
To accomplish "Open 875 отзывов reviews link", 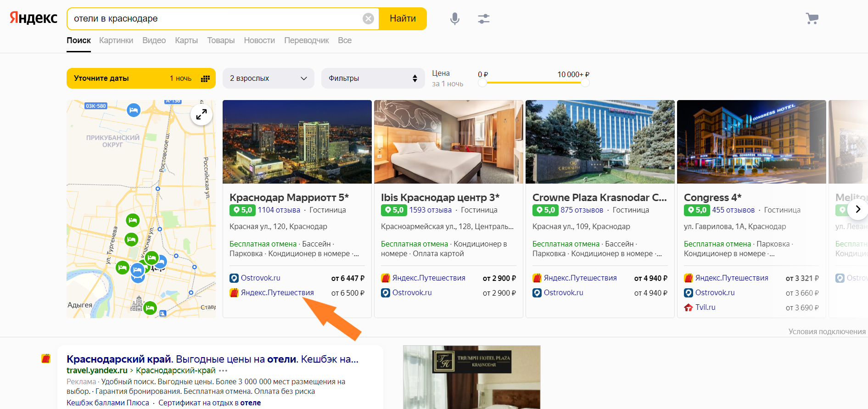I will tap(582, 210).
